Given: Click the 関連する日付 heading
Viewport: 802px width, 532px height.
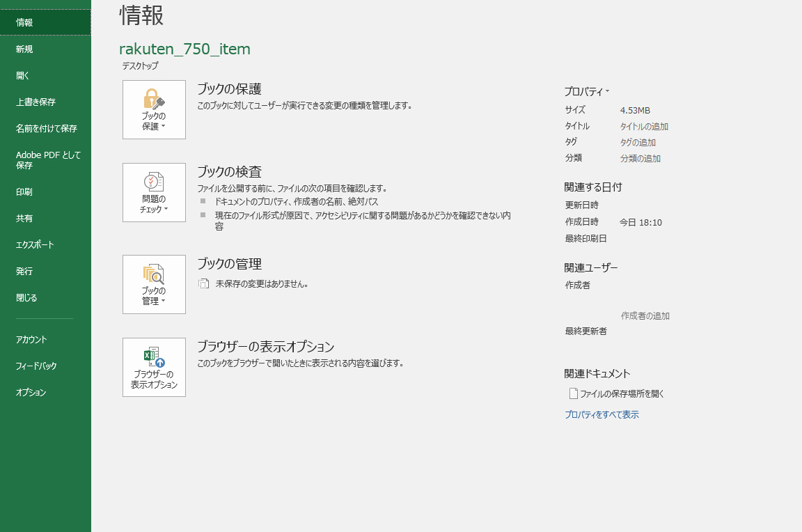Looking at the screenshot, I should point(593,187).
